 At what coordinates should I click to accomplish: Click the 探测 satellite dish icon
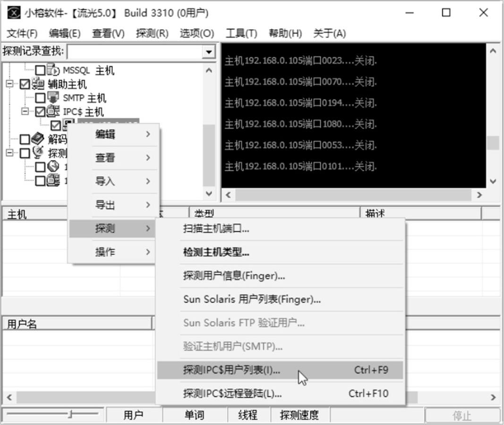[x=38, y=153]
